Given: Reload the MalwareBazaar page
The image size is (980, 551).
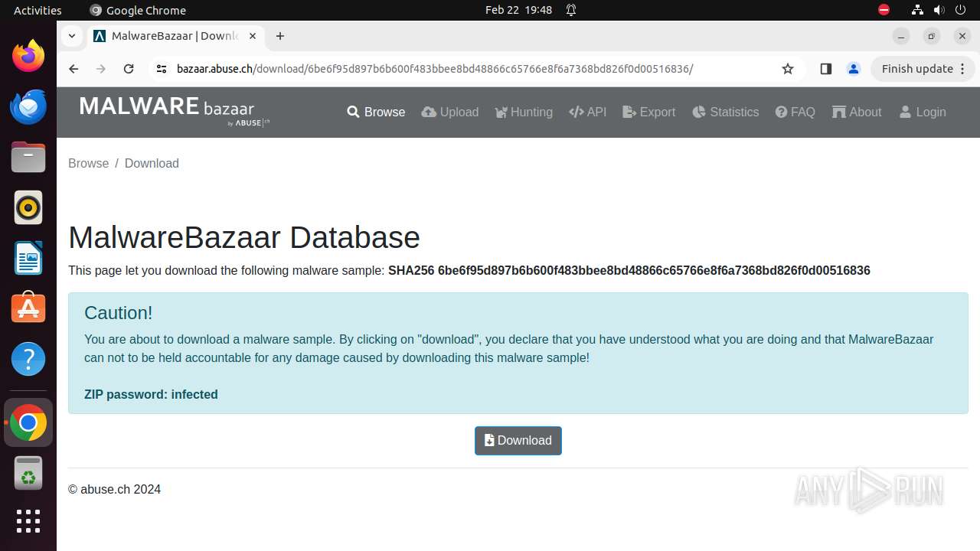Looking at the screenshot, I should pos(129,69).
